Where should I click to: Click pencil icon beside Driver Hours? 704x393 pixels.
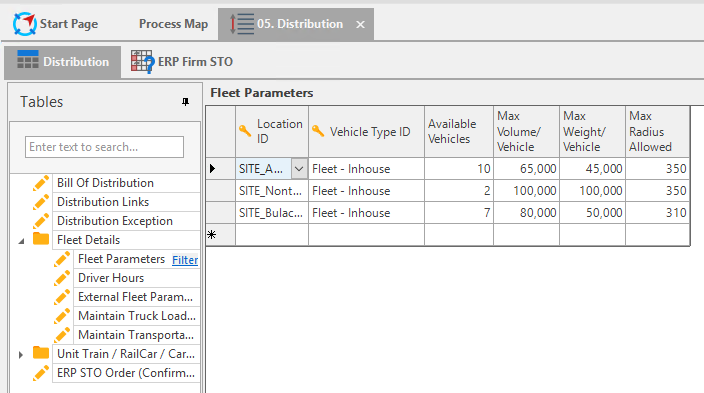tap(62, 278)
